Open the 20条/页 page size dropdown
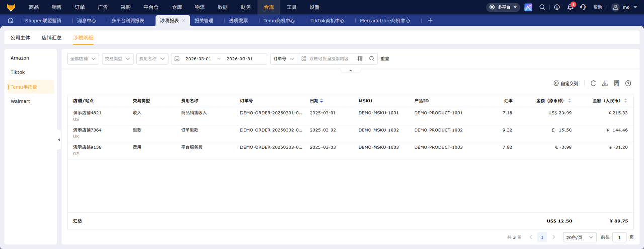 [x=580, y=237]
